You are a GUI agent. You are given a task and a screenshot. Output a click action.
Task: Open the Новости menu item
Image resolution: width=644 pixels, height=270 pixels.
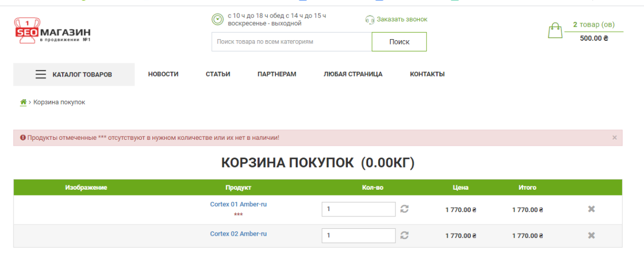[x=163, y=74]
